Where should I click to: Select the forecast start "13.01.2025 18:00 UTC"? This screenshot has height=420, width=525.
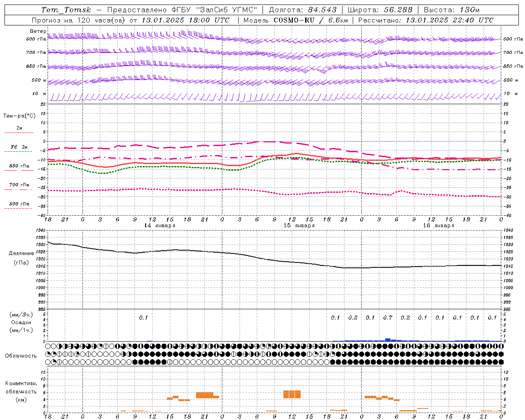(x=185, y=20)
